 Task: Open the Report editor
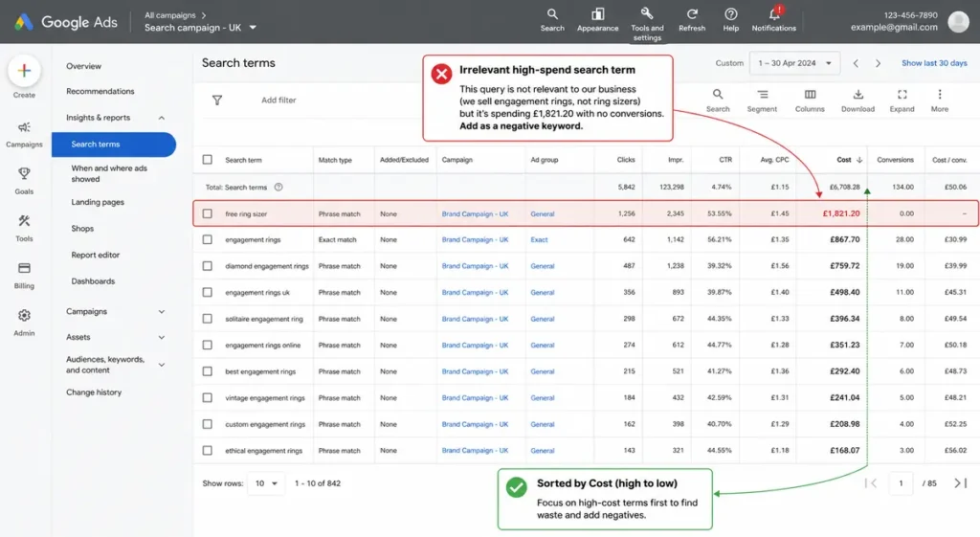[95, 255]
